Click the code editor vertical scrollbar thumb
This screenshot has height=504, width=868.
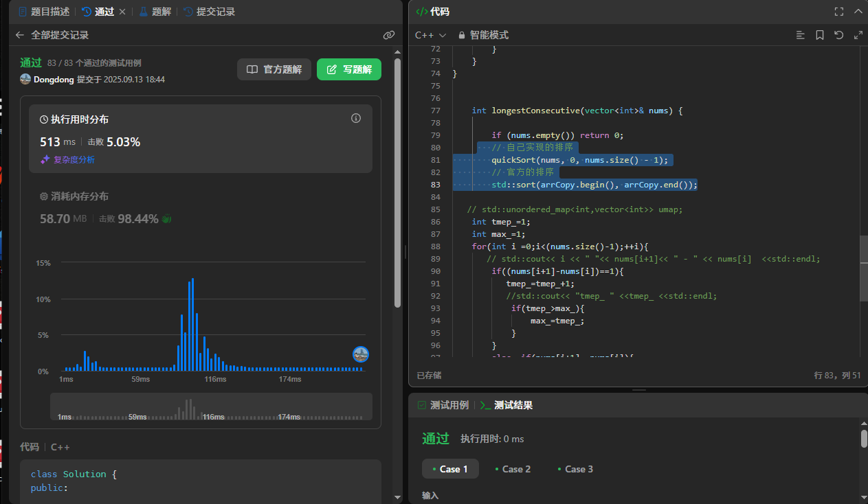point(863,268)
